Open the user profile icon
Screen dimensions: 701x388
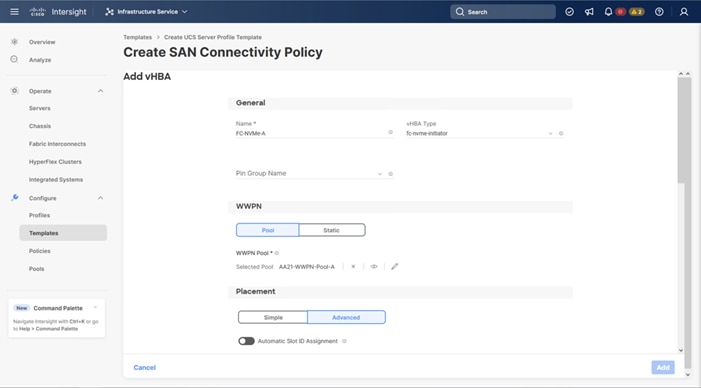684,12
